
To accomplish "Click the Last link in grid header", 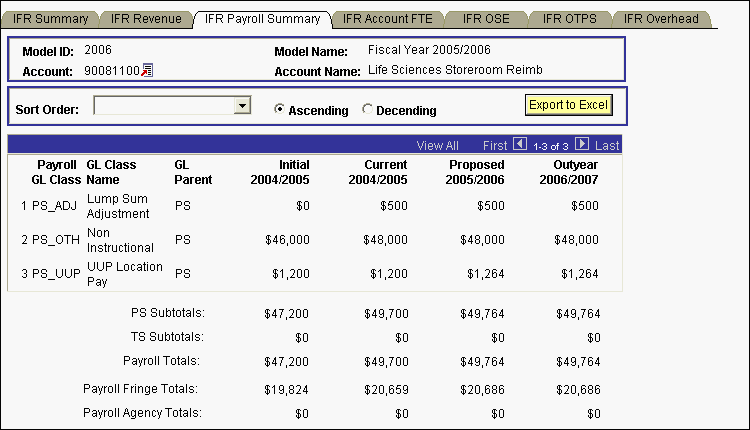I will tap(607, 145).
